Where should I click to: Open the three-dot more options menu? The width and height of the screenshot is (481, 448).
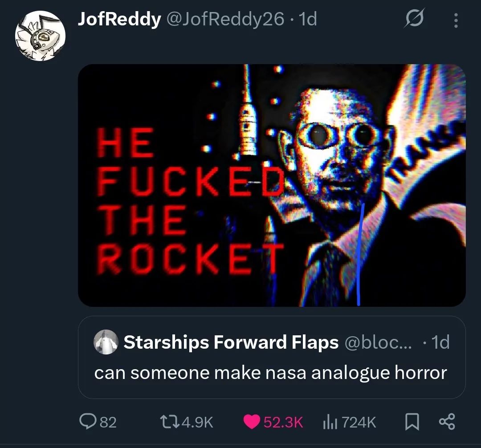tap(456, 20)
